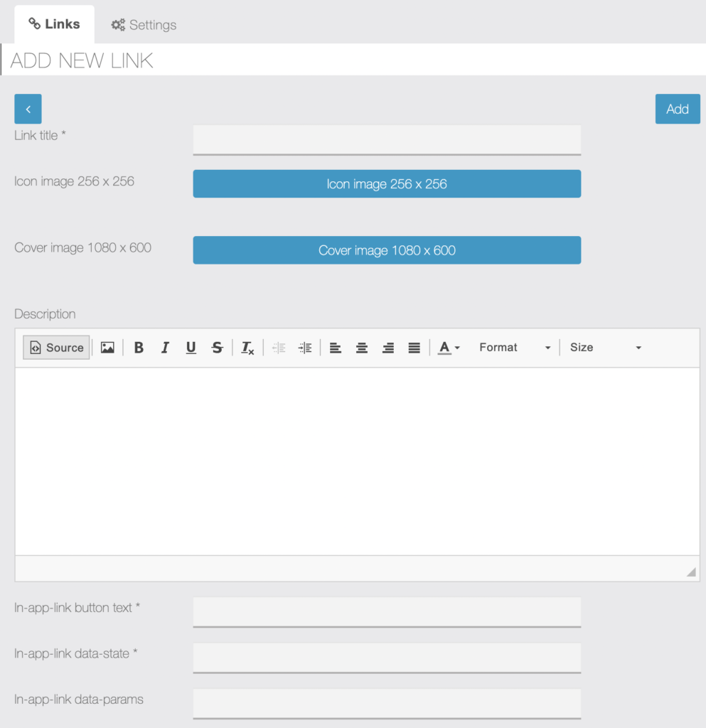706x728 pixels.
Task: Underline the selected description text
Action: click(x=191, y=348)
